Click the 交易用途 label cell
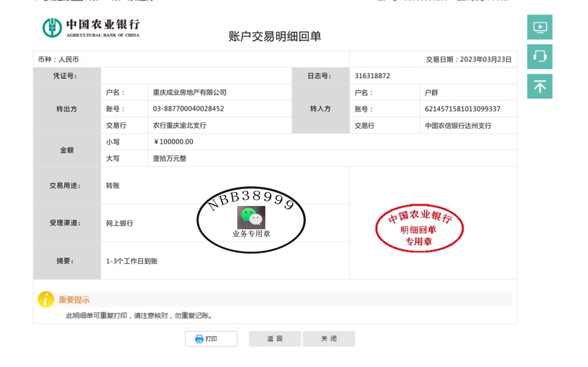 (x=67, y=185)
